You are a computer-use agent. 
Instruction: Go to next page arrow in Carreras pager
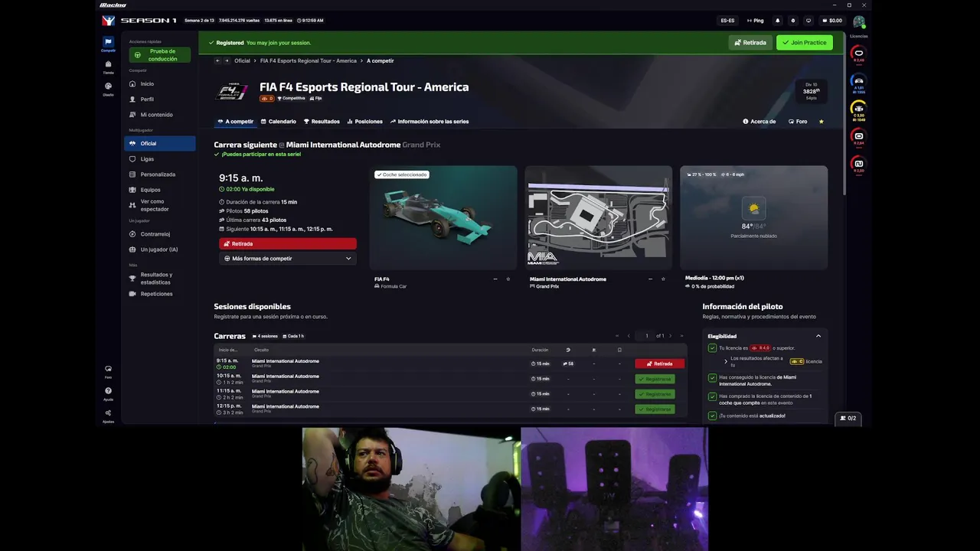(x=670, y=336)
